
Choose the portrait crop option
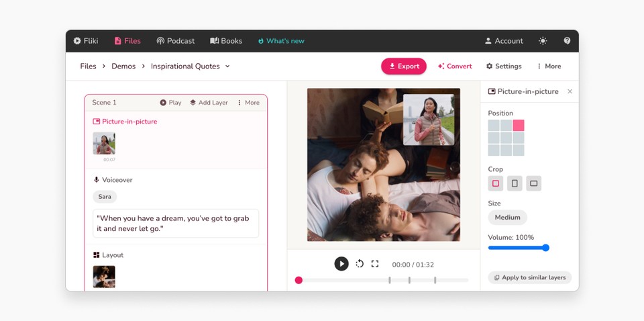[515, 183]
